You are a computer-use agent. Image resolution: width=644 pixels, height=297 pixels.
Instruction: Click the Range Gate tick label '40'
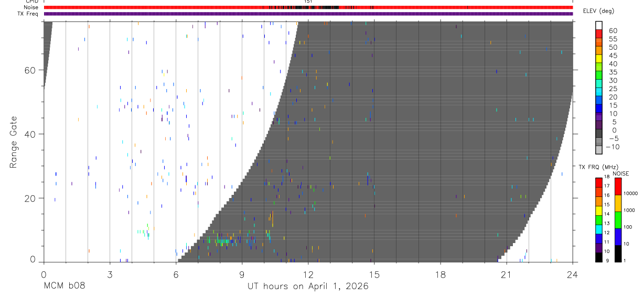(30, 134)
